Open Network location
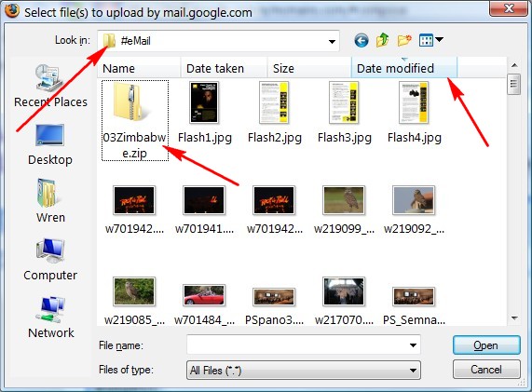The width and height of the screenshot is (532, 392). click(50, 318)
